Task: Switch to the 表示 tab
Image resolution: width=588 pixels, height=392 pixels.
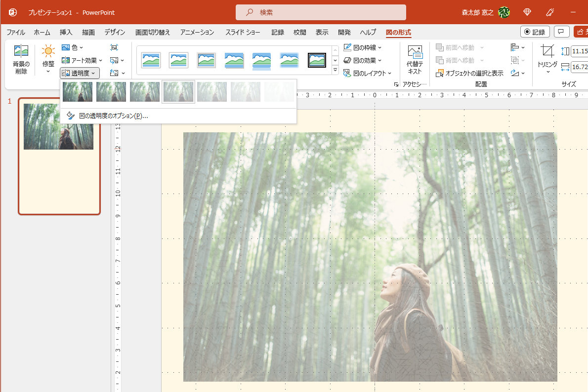Action: click(x=322, y=32)
